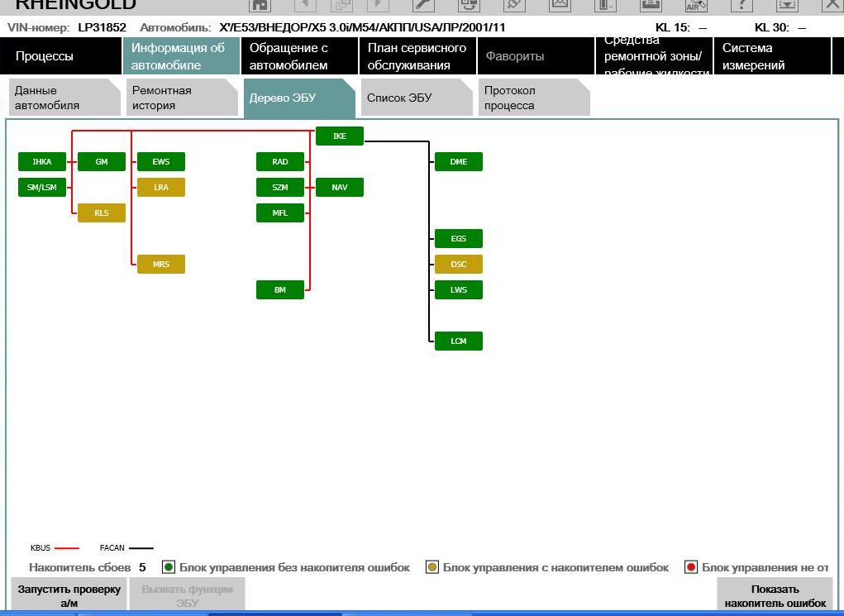
Task: Select the Информация об автомобиле tab
Action: 181,56
